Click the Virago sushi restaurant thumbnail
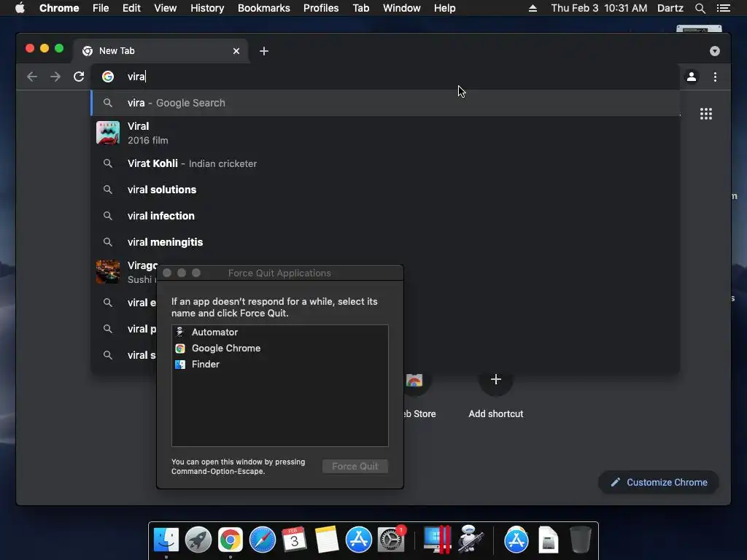The height and width of the screenshot is (560, 747). pos(108,272)
